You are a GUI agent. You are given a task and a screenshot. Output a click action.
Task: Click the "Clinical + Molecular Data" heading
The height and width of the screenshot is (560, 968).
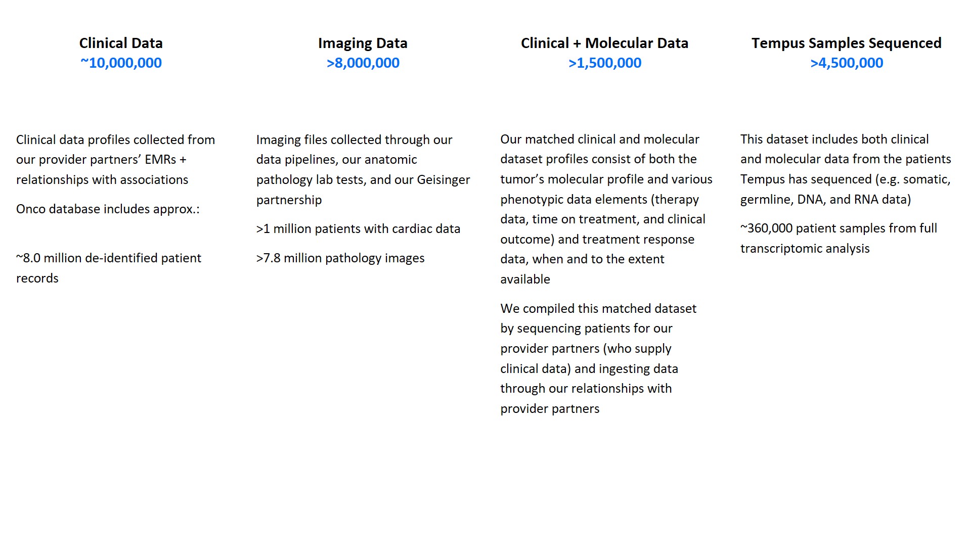604,43
